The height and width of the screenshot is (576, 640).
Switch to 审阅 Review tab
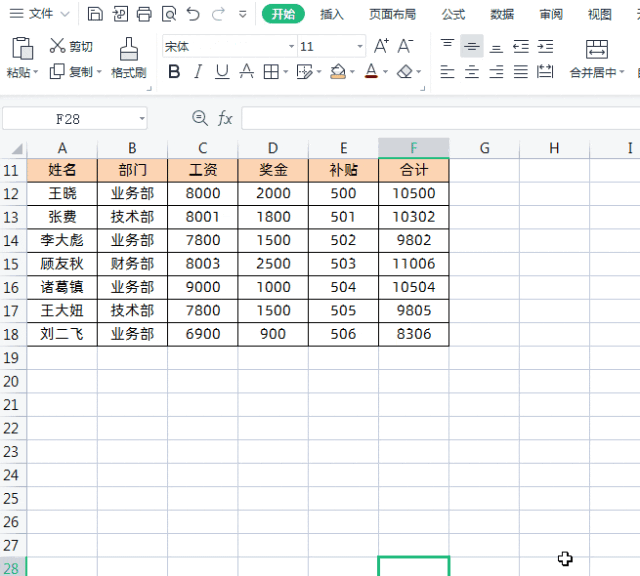coord(551,15)
